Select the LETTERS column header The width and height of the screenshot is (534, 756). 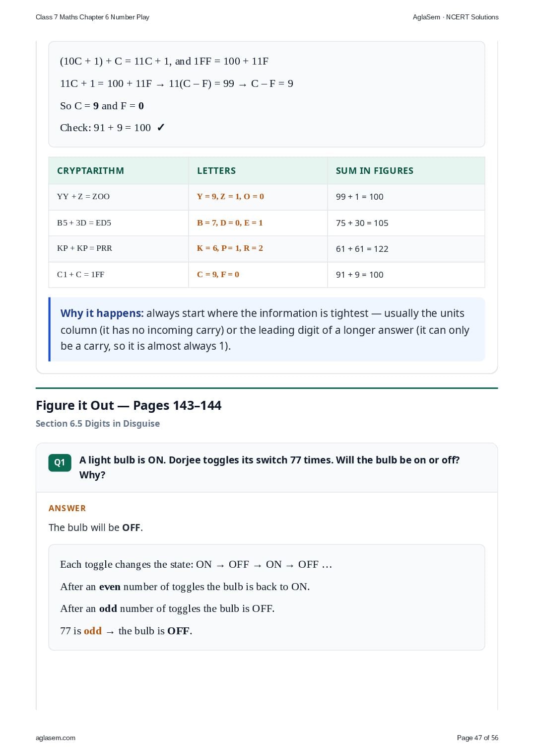[216, 171]
